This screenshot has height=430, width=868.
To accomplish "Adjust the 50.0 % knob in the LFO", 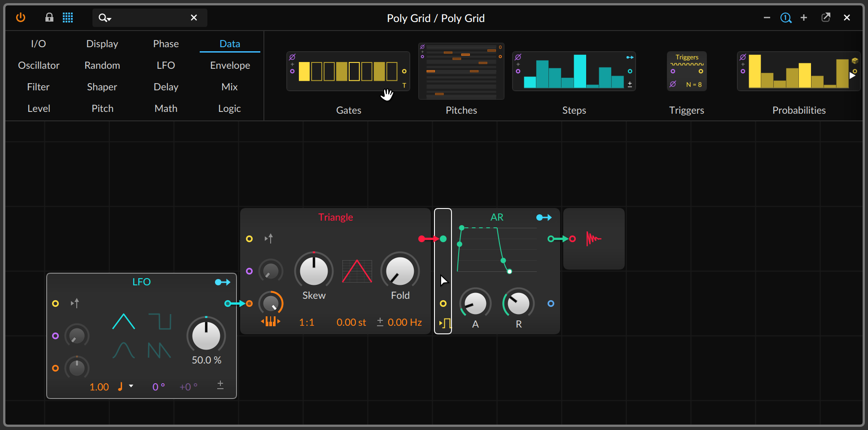I will [x=206, y=336].
